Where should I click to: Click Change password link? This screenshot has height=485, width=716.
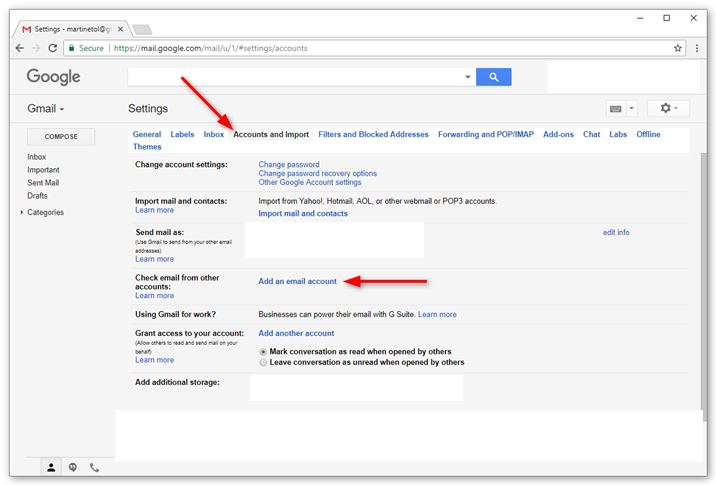pos(289,164)
